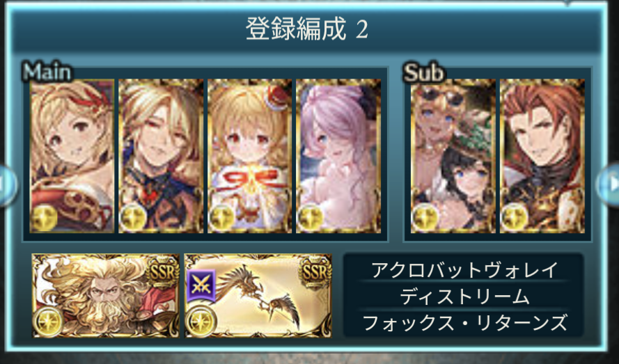Click the 登録編成 2 title header
619x364 pixels.
coord(306,29)
